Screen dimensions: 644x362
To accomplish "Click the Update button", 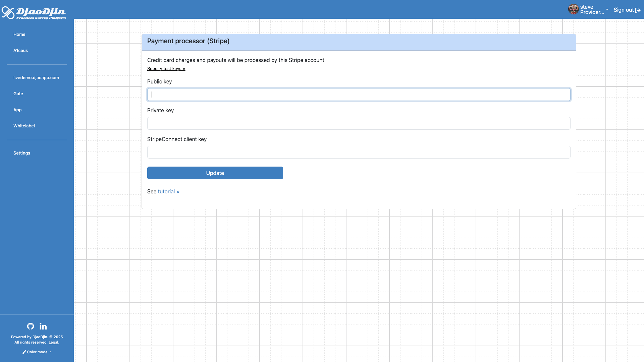I will pos(215,173).
